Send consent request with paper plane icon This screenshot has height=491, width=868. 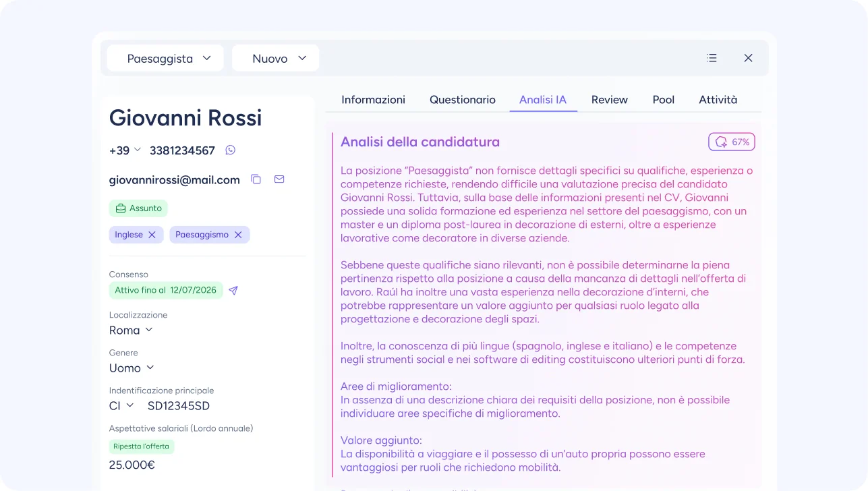pyautogui.click(x=233, y=290)
